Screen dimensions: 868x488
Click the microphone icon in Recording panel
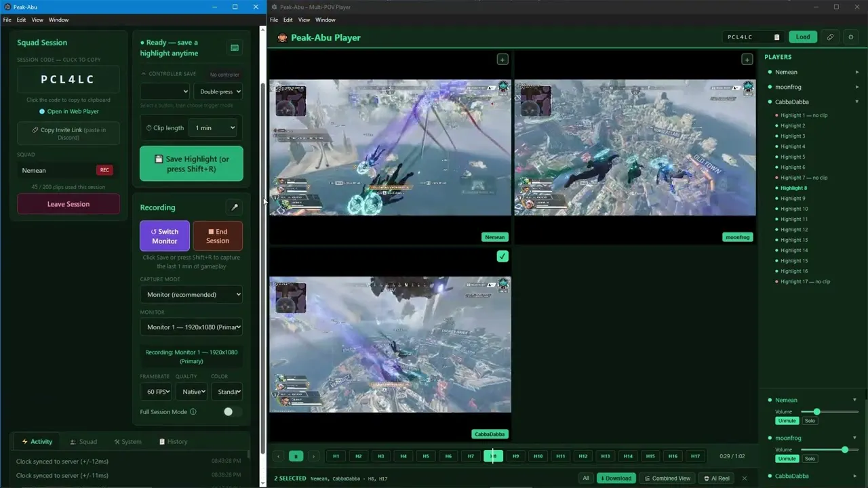235,207
